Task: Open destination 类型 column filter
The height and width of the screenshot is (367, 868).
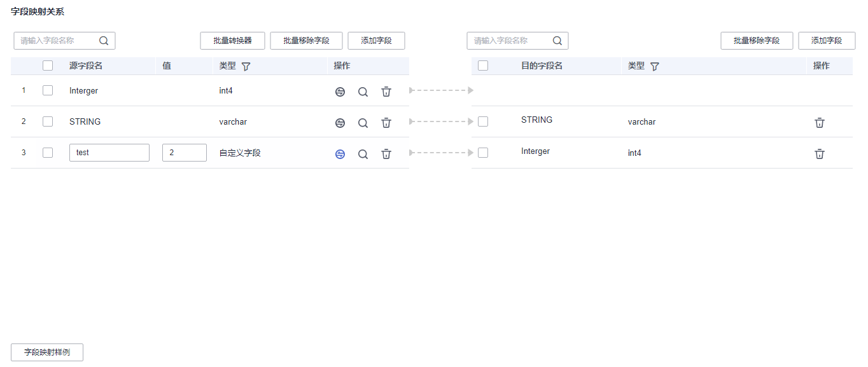Action: pyautogui.click(x=655, y=66)
